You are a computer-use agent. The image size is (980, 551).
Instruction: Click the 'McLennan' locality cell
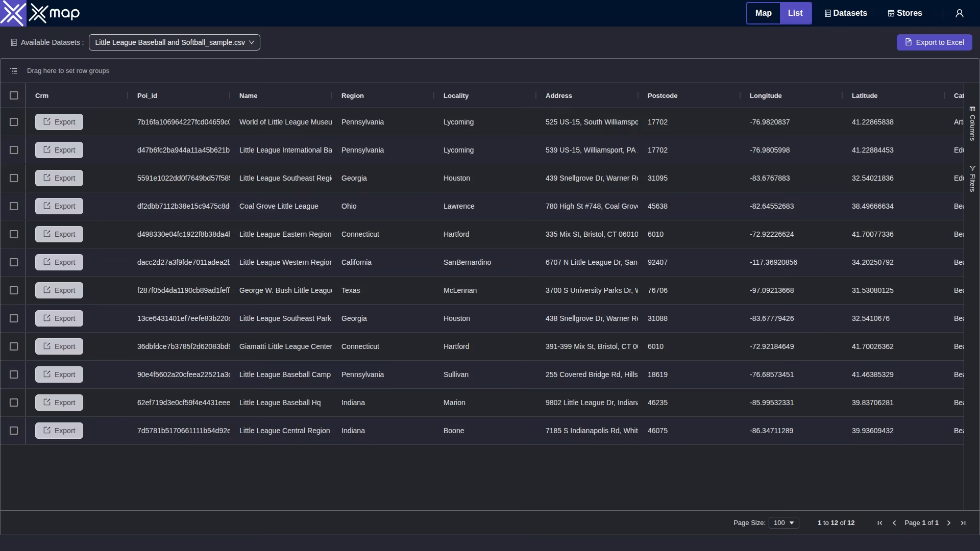[485, 290]
